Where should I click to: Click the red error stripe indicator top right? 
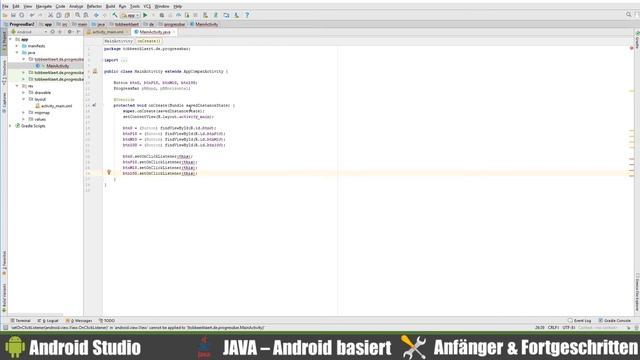pos(631,48)
